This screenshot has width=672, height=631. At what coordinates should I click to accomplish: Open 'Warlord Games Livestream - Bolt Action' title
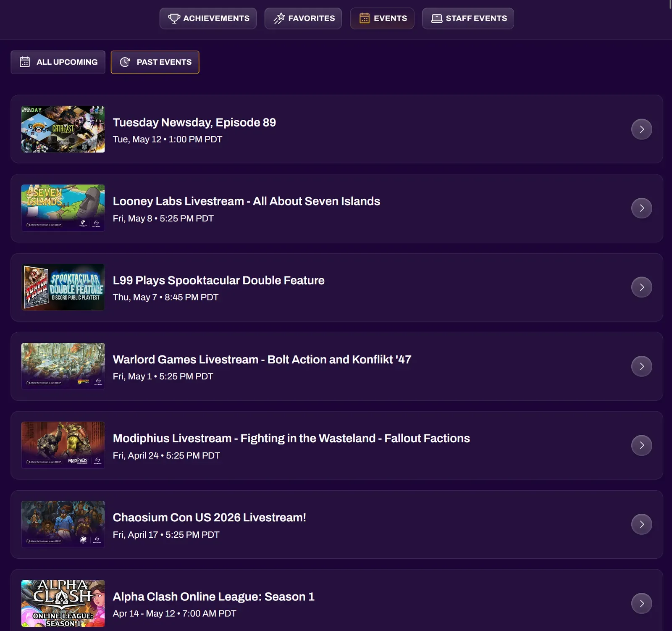coord(262,360)
